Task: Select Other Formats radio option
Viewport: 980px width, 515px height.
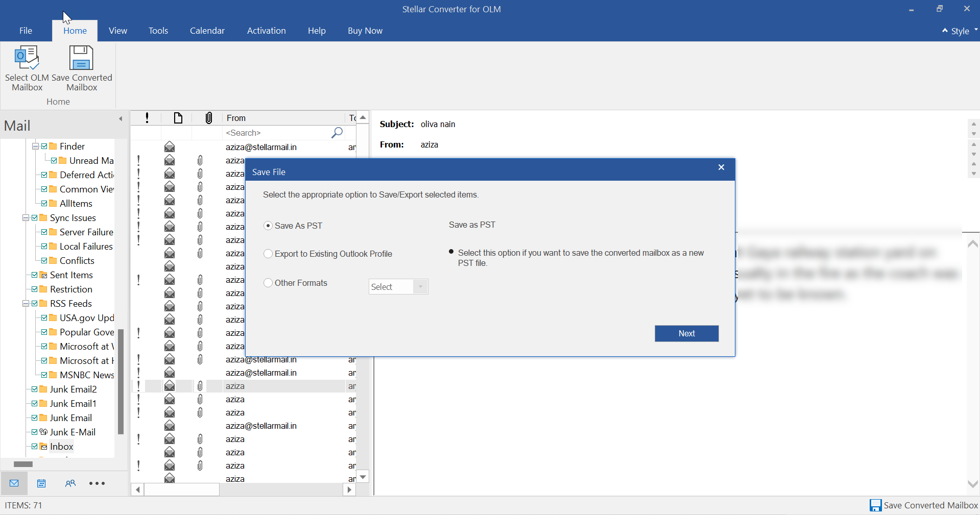Action: point(268,283)
